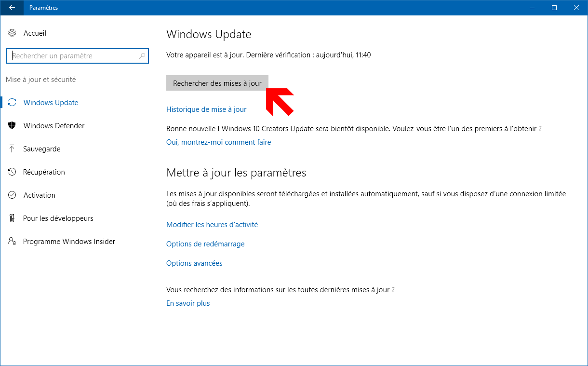Screen dimensions: 588x366
Task: Click the developer tools icon
Action: pos(12,218)
